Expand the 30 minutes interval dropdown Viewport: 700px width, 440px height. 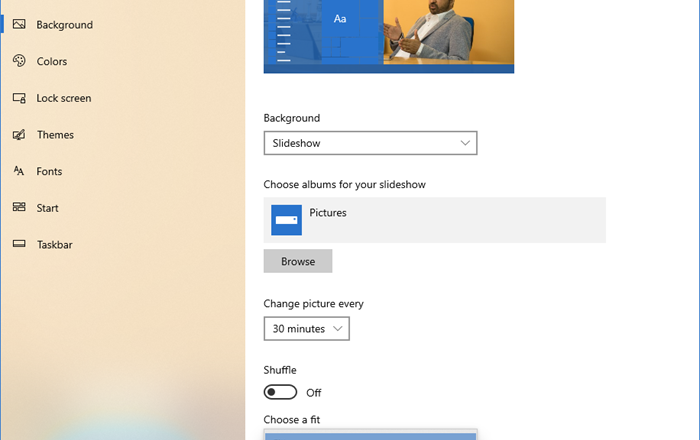click(306, 328)
